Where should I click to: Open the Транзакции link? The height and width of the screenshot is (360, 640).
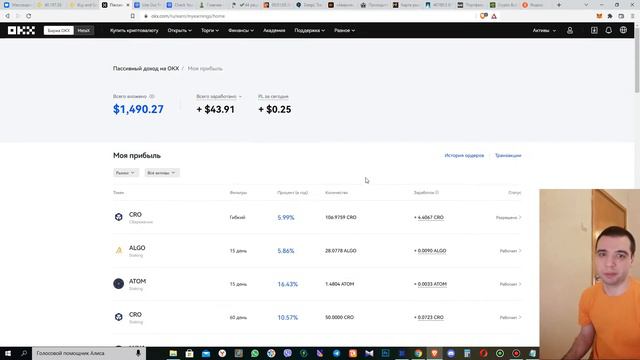click(x=508, y=156)
